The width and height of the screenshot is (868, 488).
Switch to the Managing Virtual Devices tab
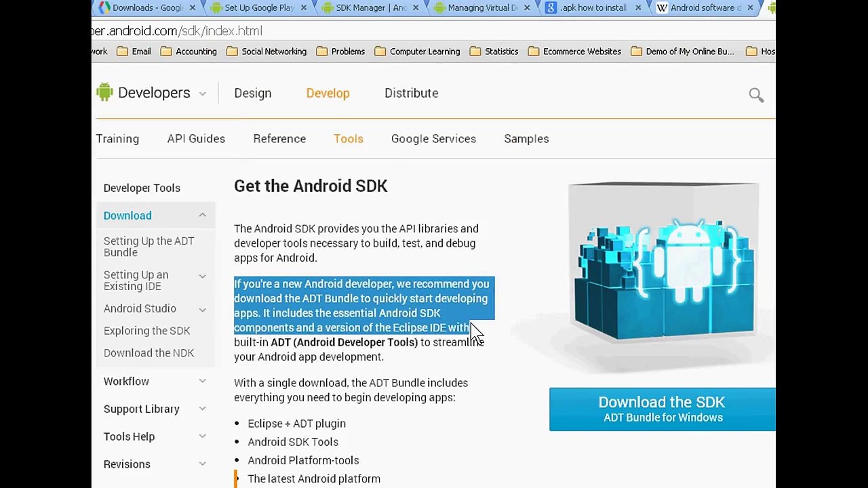click(483, 7)
